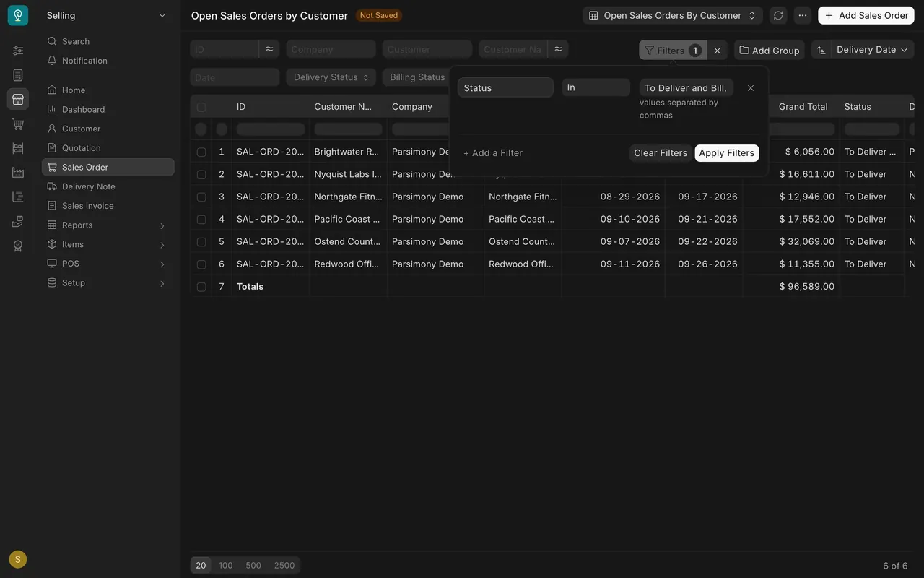Expand the Selling workspace dropdown
Image resolution: width=924 pixels, height=578 pixels.
(106, 15)
